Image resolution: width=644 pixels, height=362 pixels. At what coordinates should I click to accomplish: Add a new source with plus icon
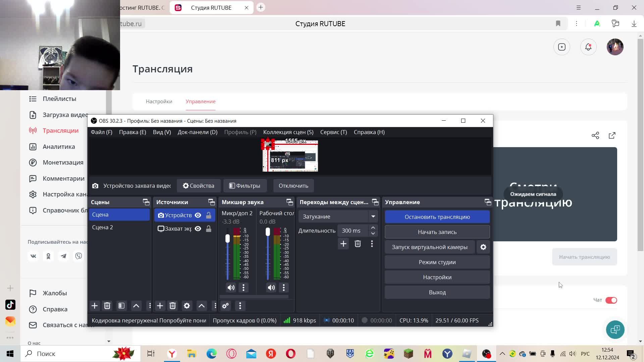(x=160, y=306)
